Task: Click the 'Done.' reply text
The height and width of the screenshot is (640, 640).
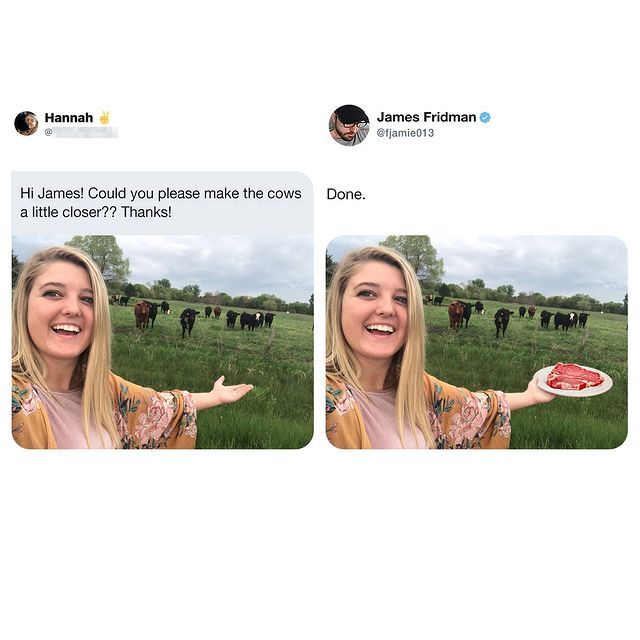Action: (x=346, y=194)
